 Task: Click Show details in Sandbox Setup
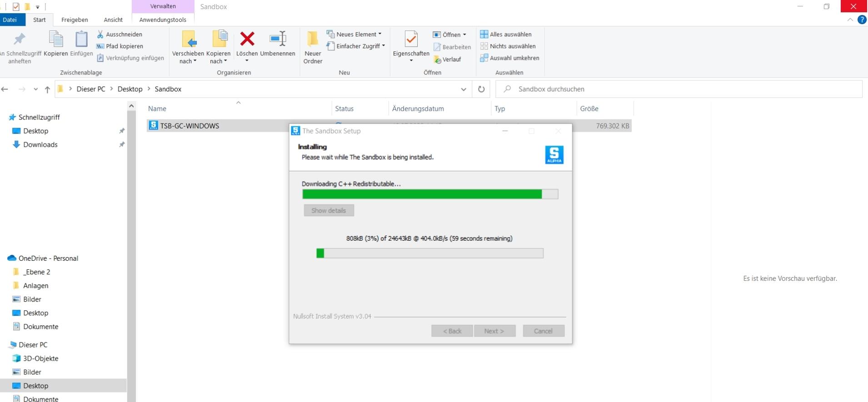point(329,210)
